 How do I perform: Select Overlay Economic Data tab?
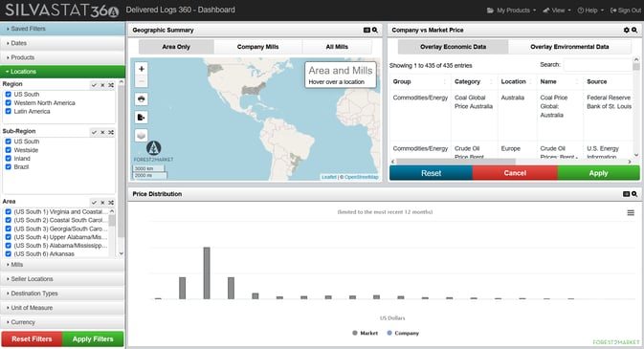tap(453, 47)
